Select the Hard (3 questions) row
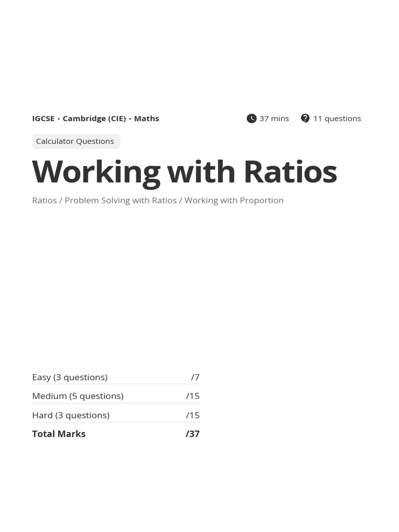 coord(116,415)
